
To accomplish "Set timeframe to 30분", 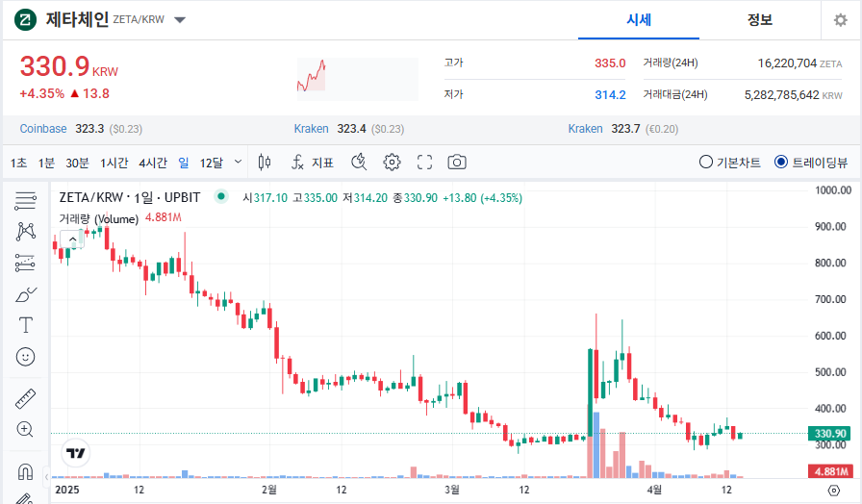I will (x=77, y=163).
